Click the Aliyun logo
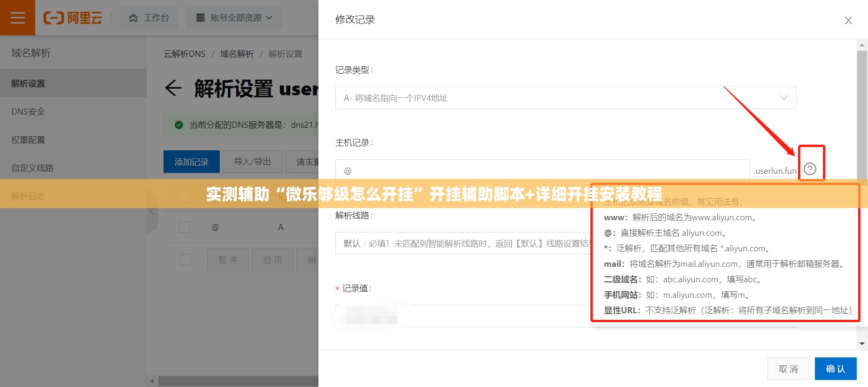This screenshot has width=868, height=387. click(73, 18)
